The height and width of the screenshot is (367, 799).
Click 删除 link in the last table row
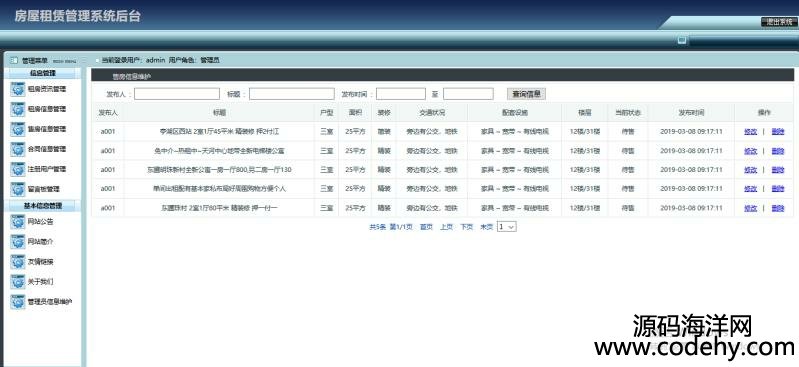pos(778,208)
